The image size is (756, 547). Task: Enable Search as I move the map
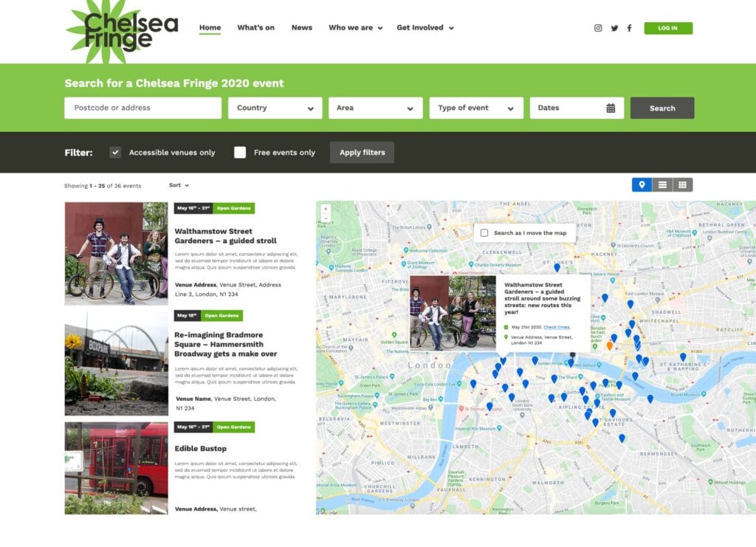484,233
